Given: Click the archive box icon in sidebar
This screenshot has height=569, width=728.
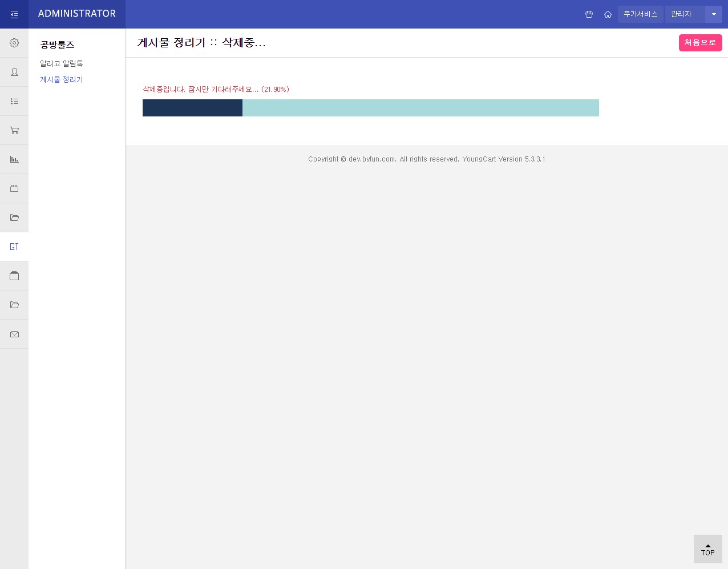Looking at the screenshot, I should (14, 276).
